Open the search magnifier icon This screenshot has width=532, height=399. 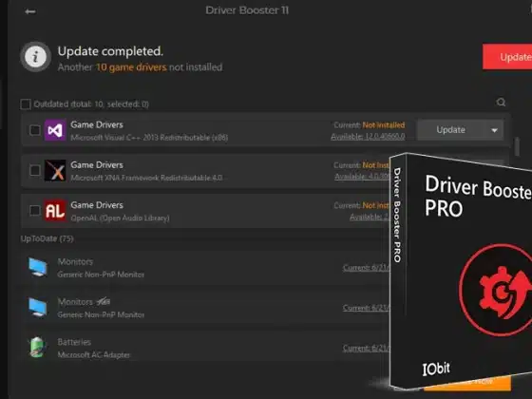coord(501,103)
